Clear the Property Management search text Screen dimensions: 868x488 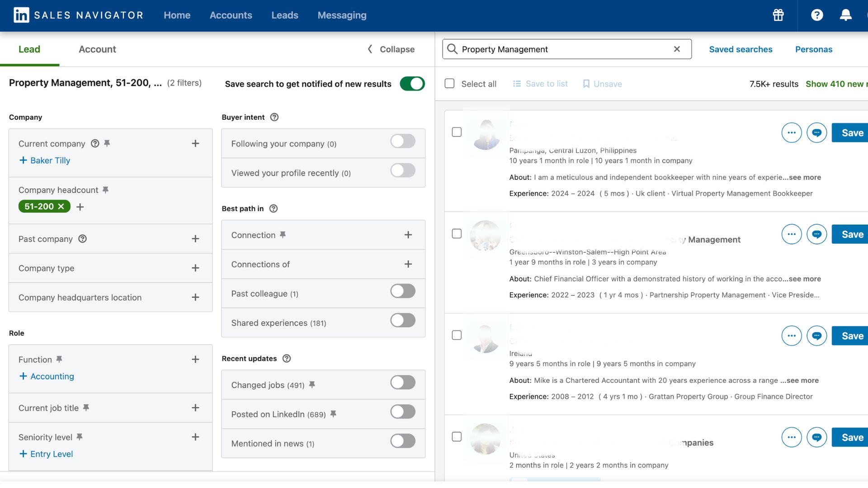pos(677,49)
